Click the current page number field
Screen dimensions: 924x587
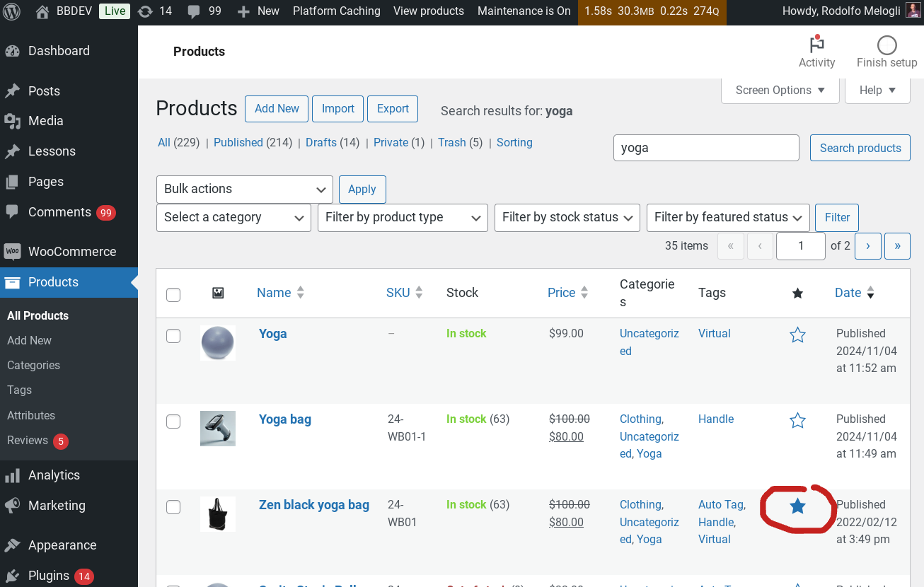(801, 246)
